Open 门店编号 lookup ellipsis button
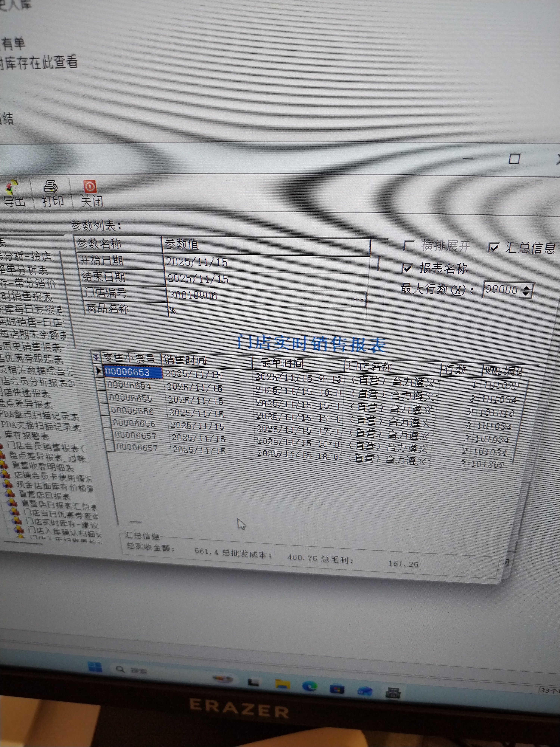This screenshot has height=747, width=560. point(358,299)
